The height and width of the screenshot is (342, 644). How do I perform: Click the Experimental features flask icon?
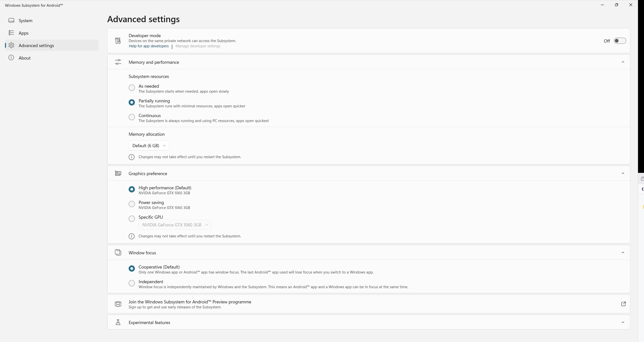pyautogui.click(x=118, y=322)
